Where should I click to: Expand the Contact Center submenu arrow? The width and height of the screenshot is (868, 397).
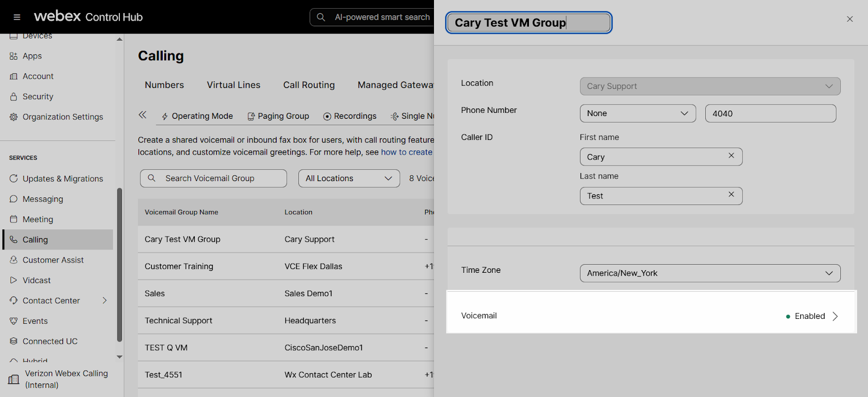105,300
